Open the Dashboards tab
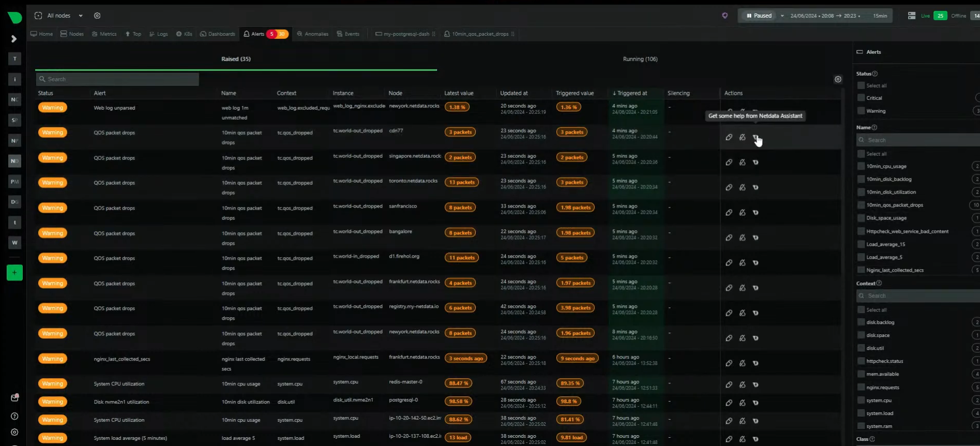 click(x=218, y=34)
